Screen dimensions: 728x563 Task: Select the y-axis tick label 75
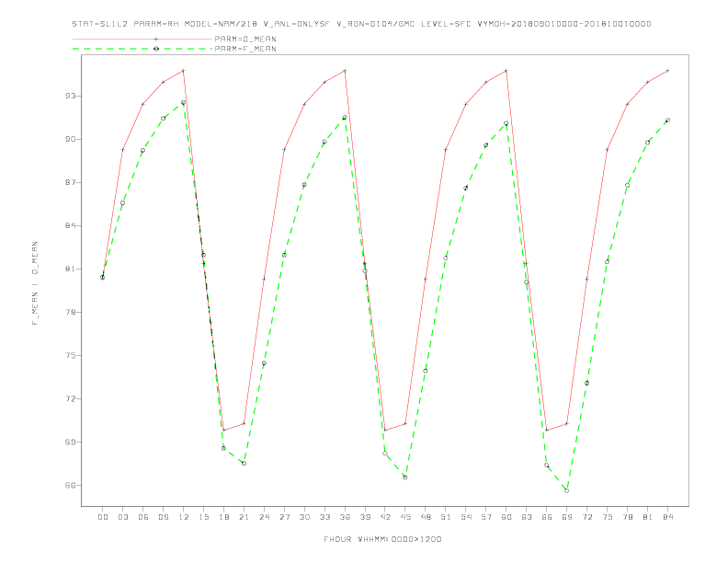(x=71, y=355)
